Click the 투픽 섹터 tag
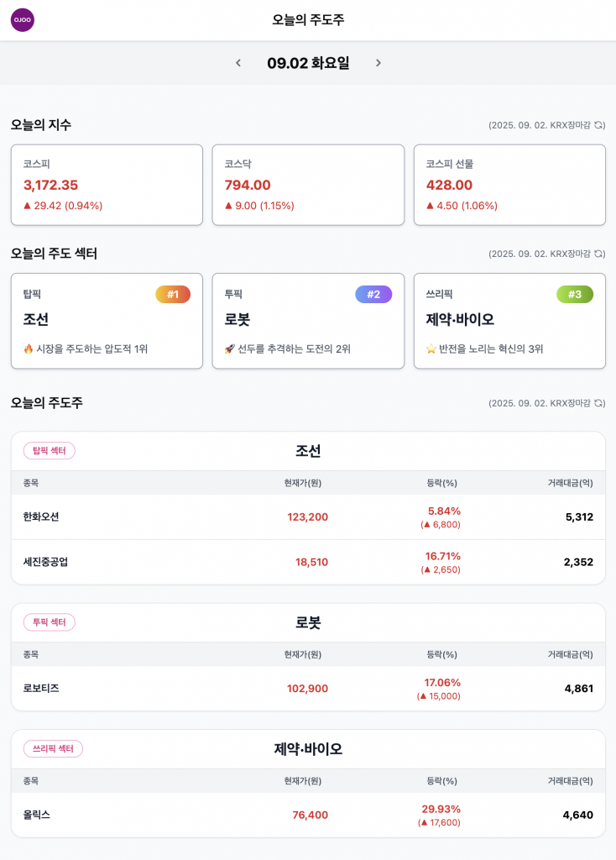This screenshot has width=616, height=860. [x=50, y=622]
